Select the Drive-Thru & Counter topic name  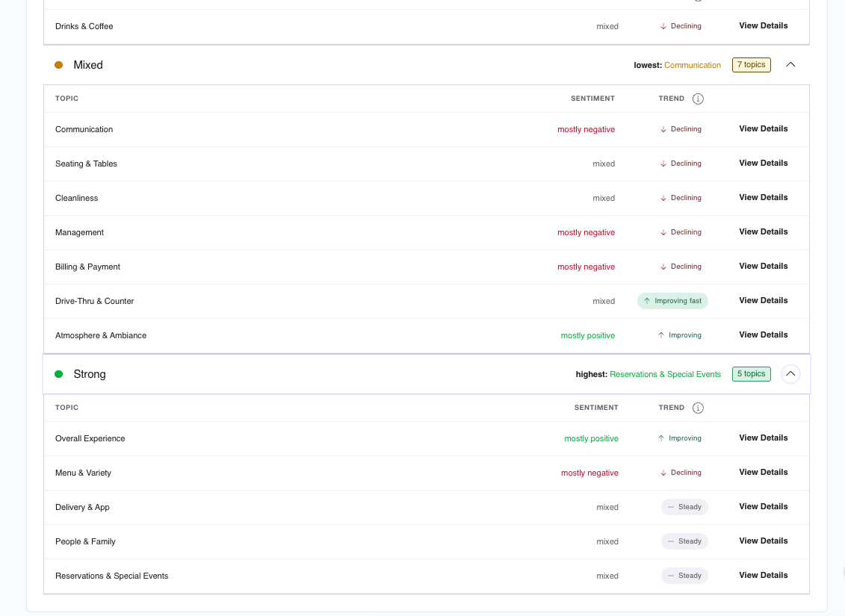click(94, 301)
